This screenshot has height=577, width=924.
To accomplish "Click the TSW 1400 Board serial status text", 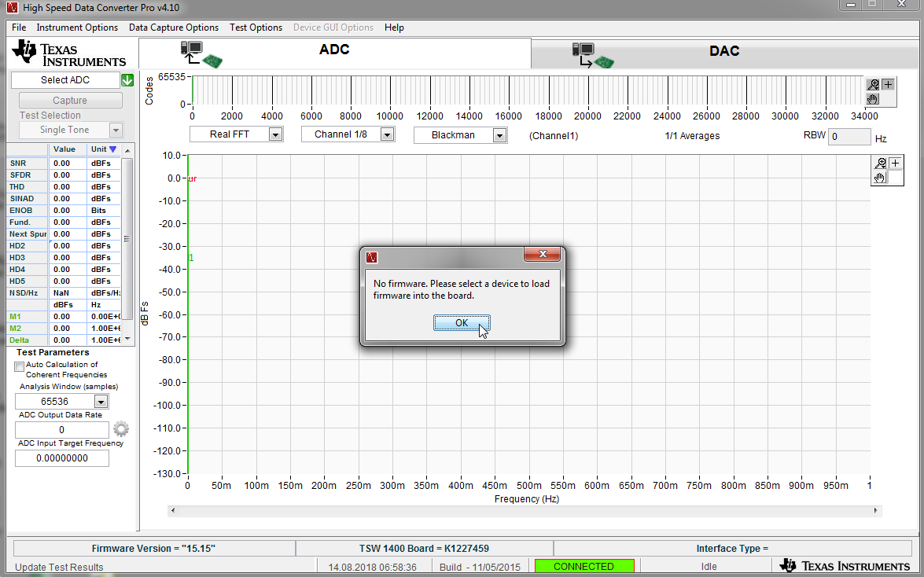I will 425,548.
